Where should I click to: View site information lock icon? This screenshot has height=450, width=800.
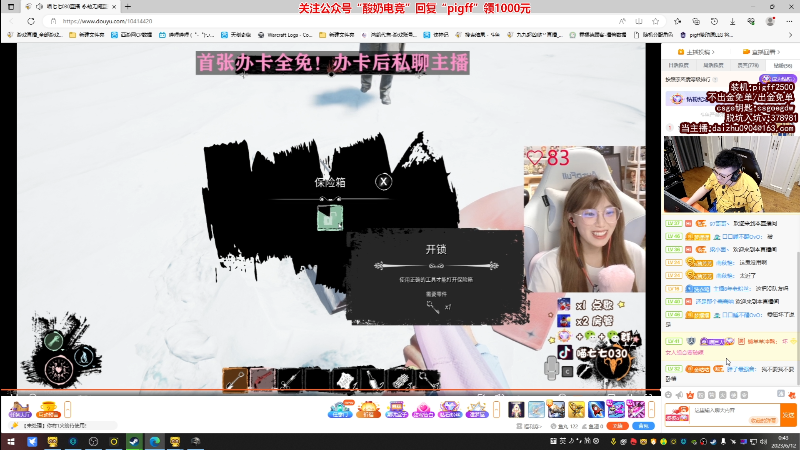53,21
